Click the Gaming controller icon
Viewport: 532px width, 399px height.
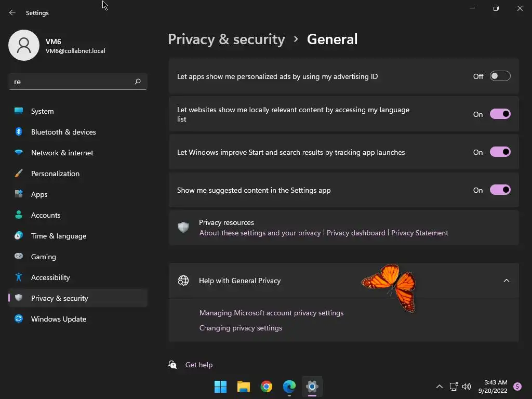click(19, 257)
